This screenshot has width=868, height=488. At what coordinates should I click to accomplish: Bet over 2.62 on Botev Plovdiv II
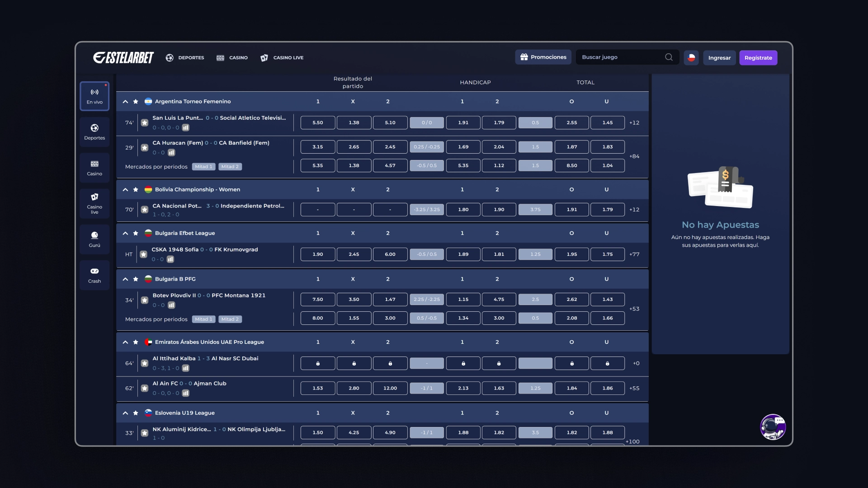coord(572,300)
